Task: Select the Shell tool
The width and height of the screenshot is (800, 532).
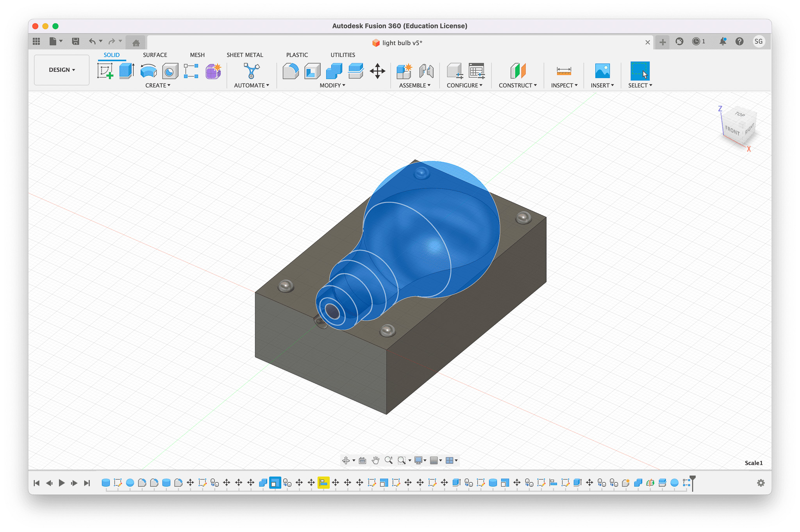Action: pos(312,71)
